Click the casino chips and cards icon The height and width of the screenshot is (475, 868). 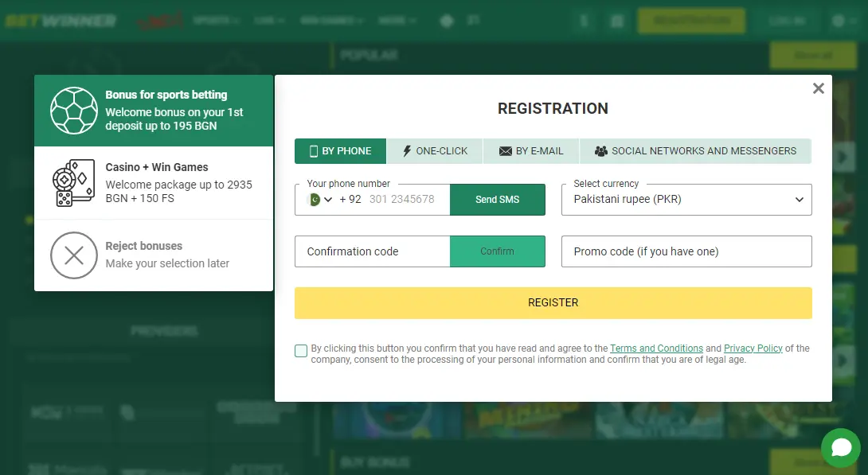pos(74,183)
